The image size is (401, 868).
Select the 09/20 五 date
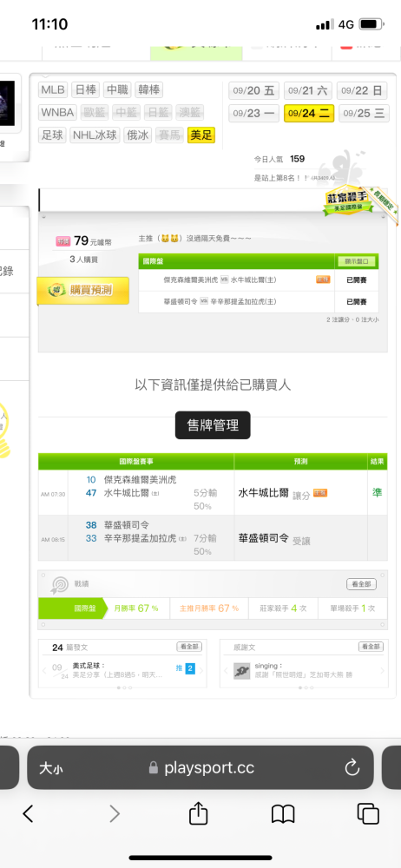(253, 90)
